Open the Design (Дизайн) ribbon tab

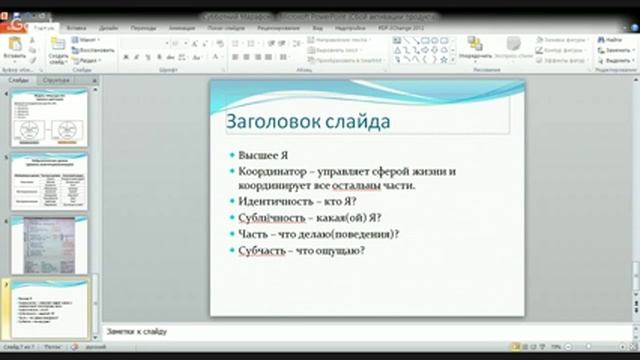(109, 28)
